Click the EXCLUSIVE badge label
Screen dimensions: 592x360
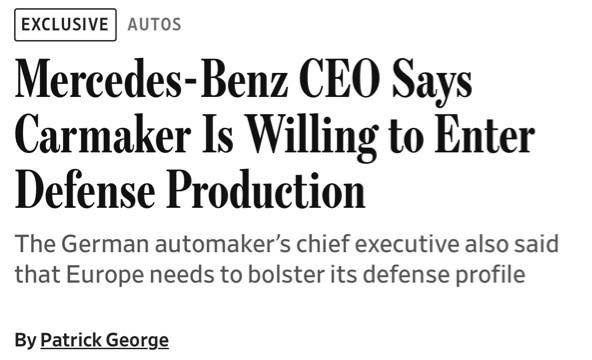65,25
